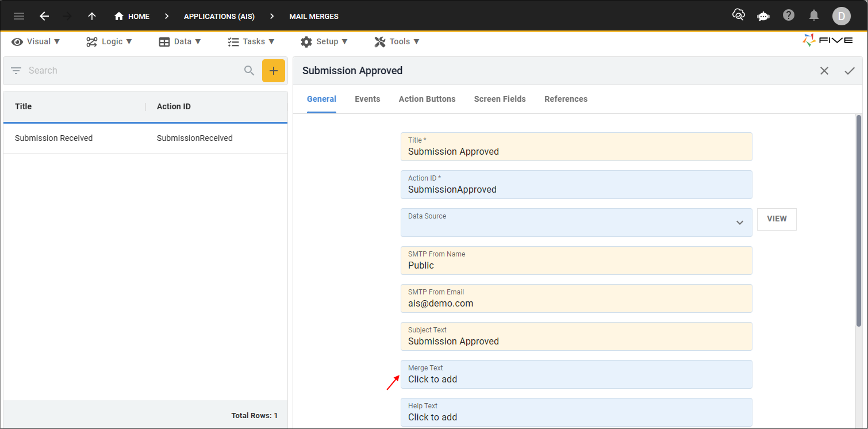The width and height of the screenshot is (868, 429).
Task: Open the help question mark icon
Action: 789,16
